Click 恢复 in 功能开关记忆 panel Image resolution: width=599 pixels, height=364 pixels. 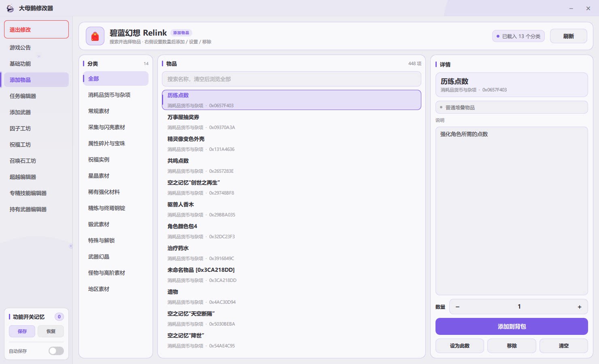point(51,331)
